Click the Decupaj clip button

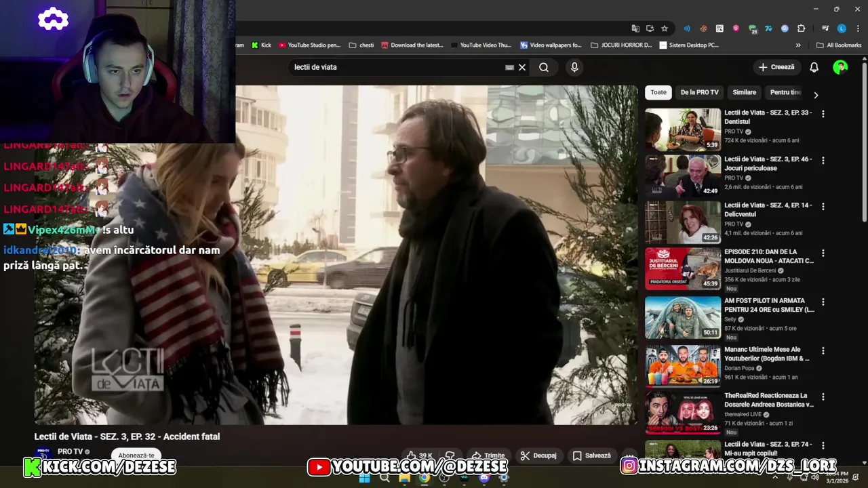click(538, 455)
